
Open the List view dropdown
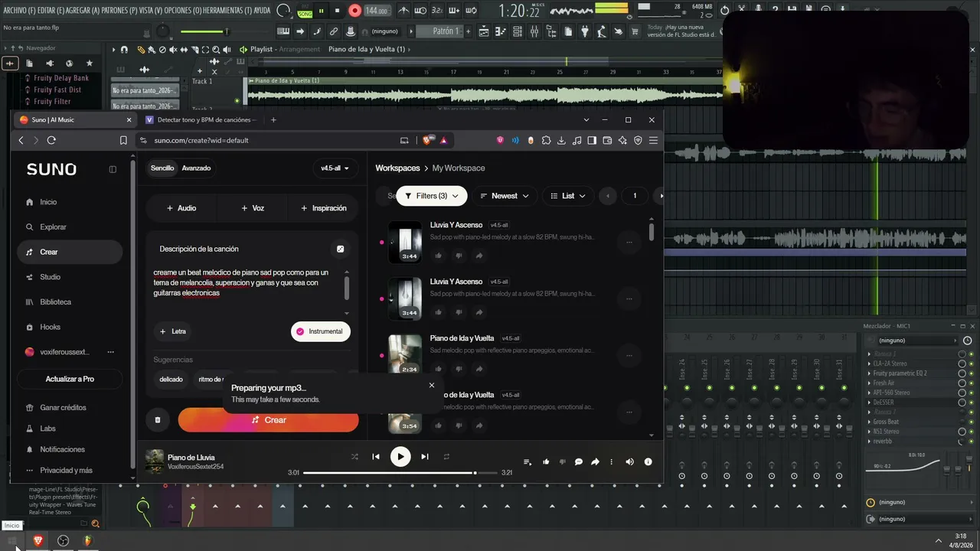point(568,196)
